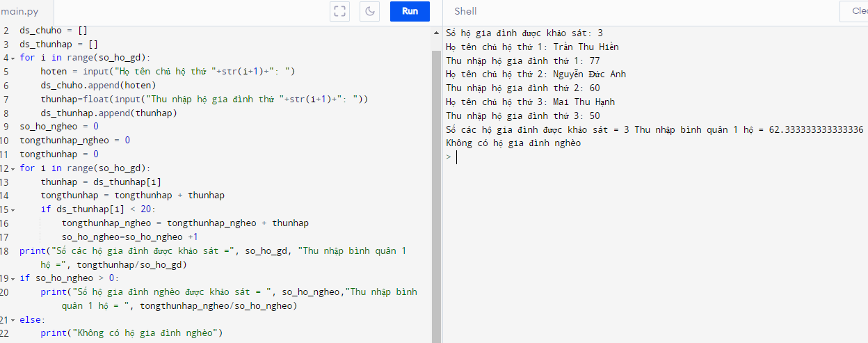Collapse the else block at line 21
868x343 pixels.
pyautogui.click(x=13, y=320)
